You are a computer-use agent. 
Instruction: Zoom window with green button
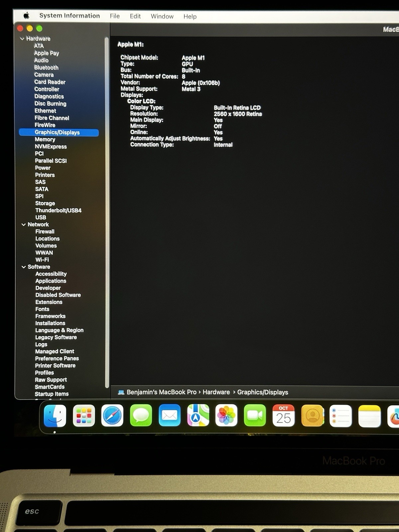tap(40, 29)
